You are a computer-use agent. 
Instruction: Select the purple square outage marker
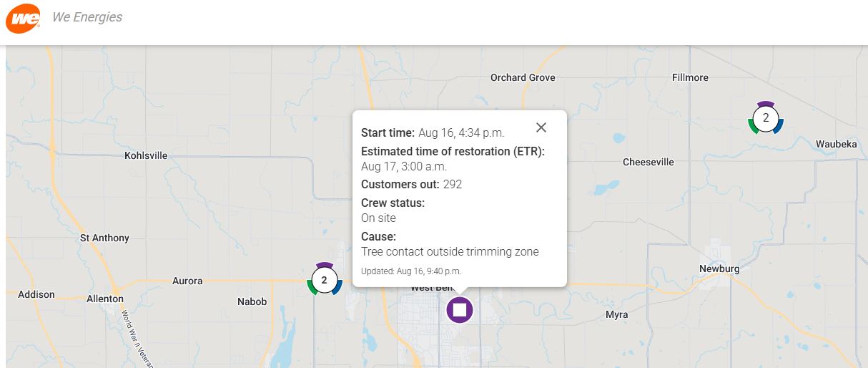tap(460, 310)
